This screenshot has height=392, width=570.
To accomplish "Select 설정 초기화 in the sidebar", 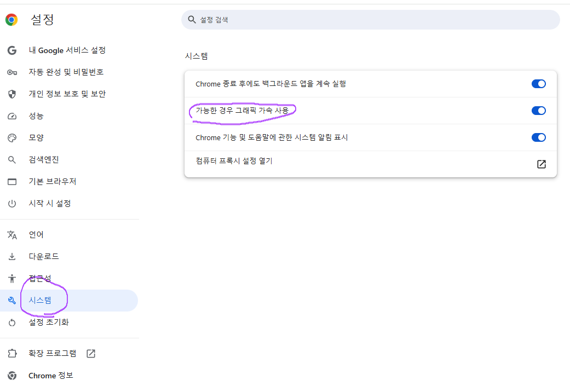I will pyautogui.click(x=49, y=322).
